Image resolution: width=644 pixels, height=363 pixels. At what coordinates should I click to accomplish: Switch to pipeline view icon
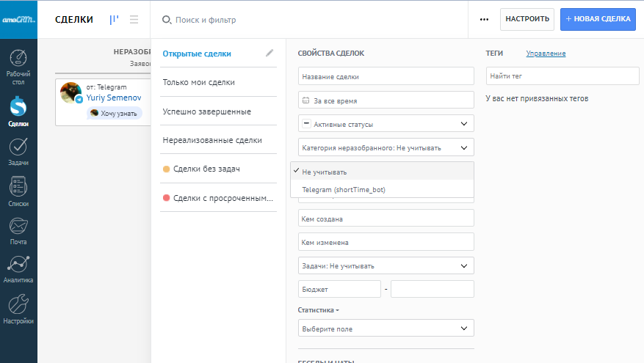(x=114, y=20)
